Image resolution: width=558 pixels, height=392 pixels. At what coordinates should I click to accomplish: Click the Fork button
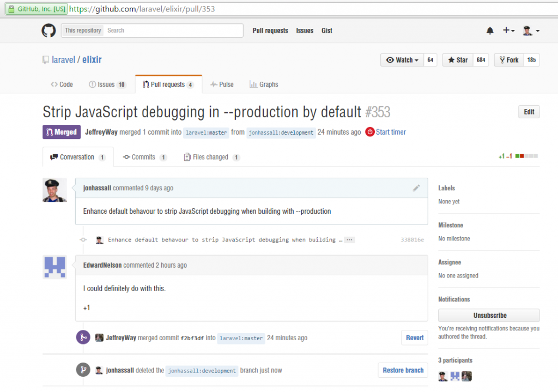509,60
